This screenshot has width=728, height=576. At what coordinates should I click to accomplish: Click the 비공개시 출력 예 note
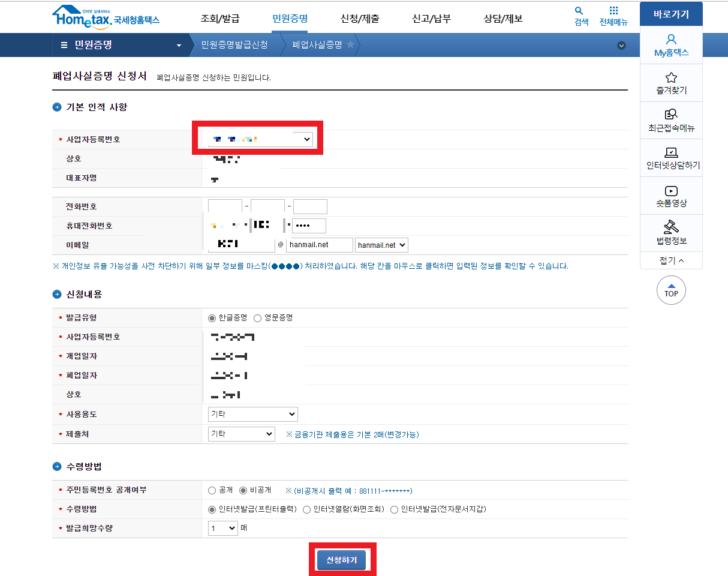(348, 491)
